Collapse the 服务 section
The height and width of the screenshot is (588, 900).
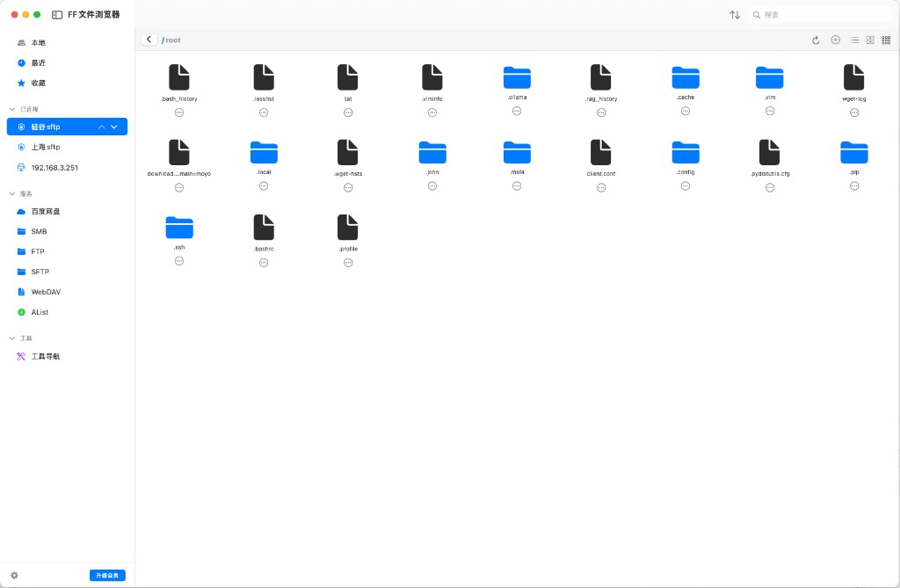click(12, 193)
